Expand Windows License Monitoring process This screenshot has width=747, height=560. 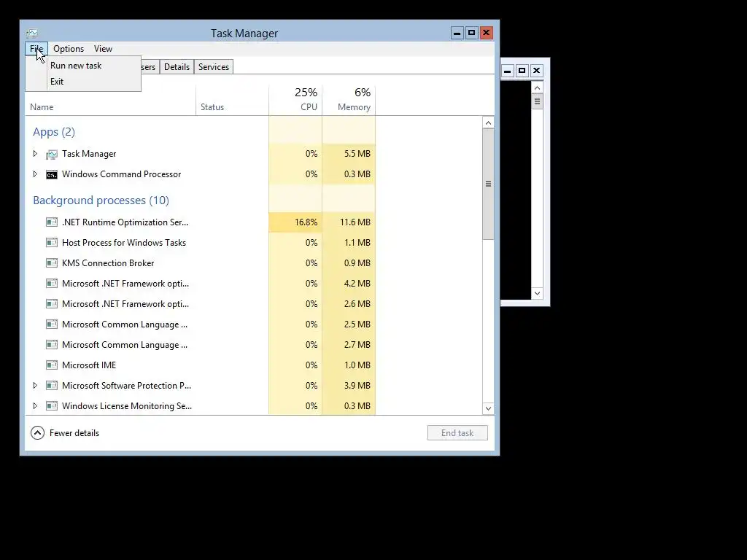[x=35, y=406]
